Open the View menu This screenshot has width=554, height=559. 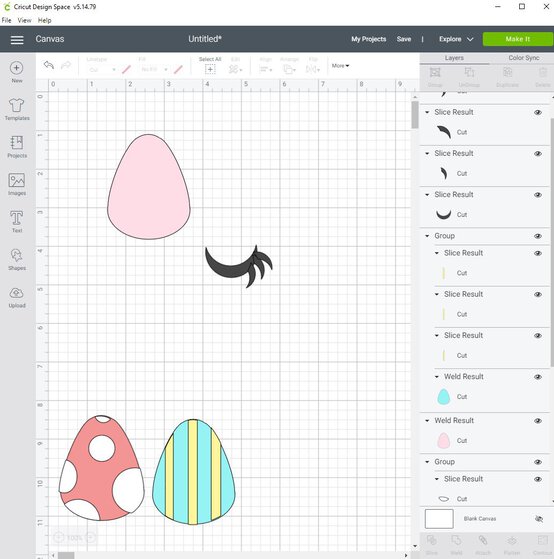coord(24,20)
